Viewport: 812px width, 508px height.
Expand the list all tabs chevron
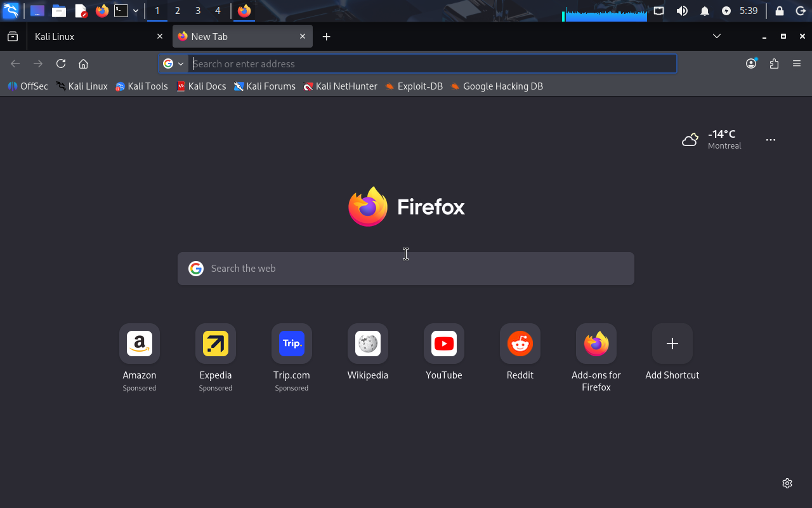717,36
